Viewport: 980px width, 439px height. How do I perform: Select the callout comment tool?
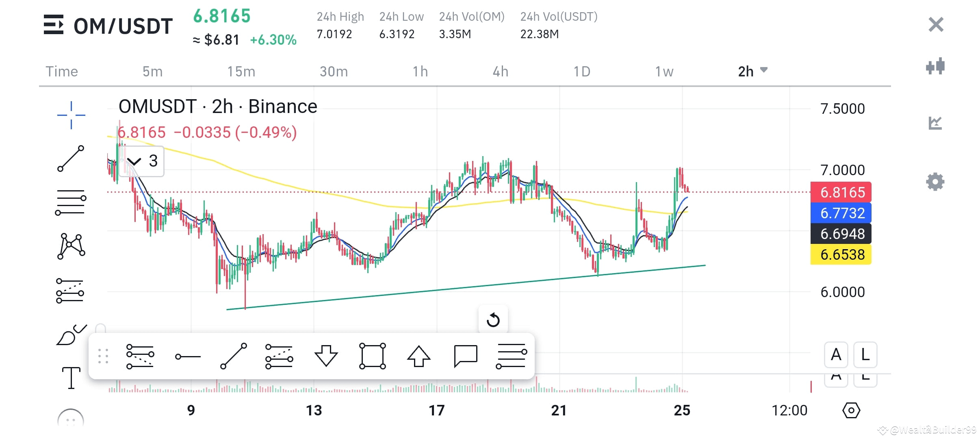466,355
